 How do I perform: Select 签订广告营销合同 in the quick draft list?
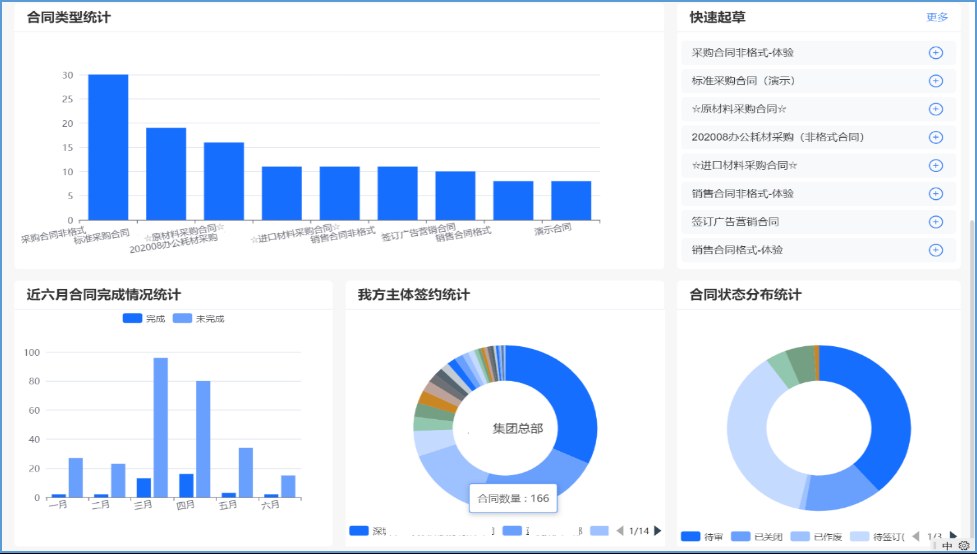pos(735,222)
